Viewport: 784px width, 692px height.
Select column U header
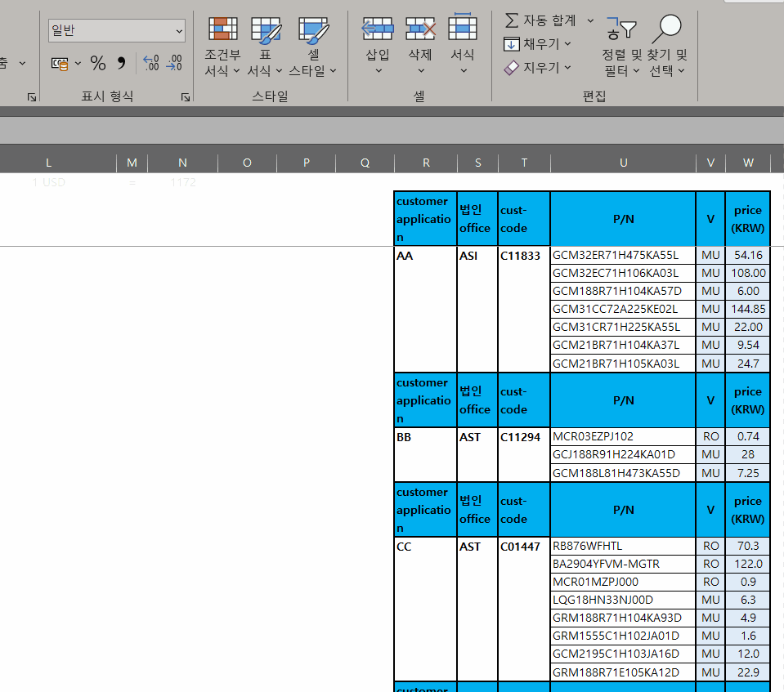point(623,163)
